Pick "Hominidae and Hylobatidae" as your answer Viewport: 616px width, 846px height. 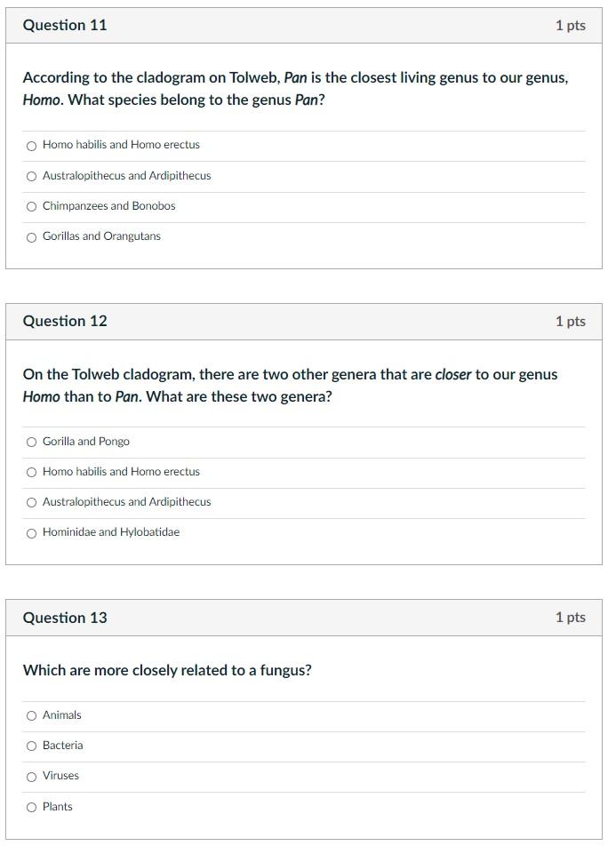coord(31,533)
